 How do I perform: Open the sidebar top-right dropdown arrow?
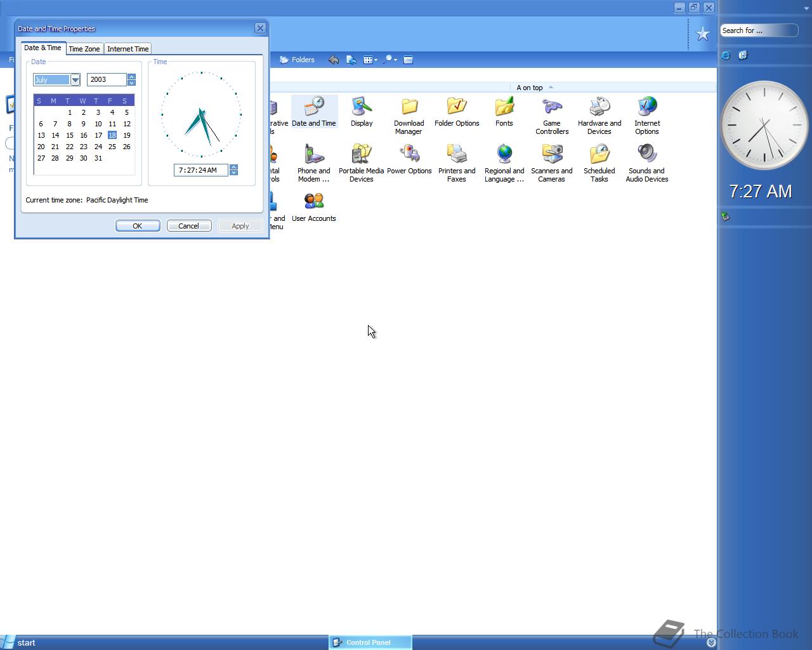coord(806,8)
